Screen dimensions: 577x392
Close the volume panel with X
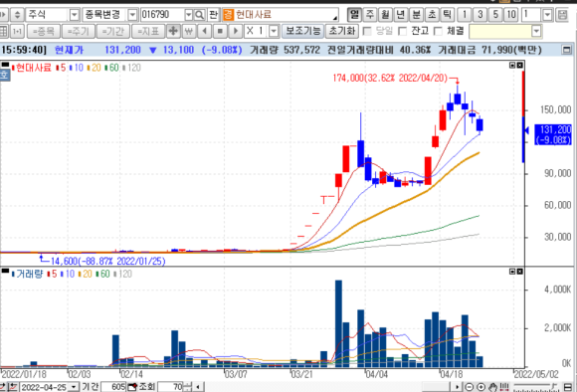(x=519, y=272)
